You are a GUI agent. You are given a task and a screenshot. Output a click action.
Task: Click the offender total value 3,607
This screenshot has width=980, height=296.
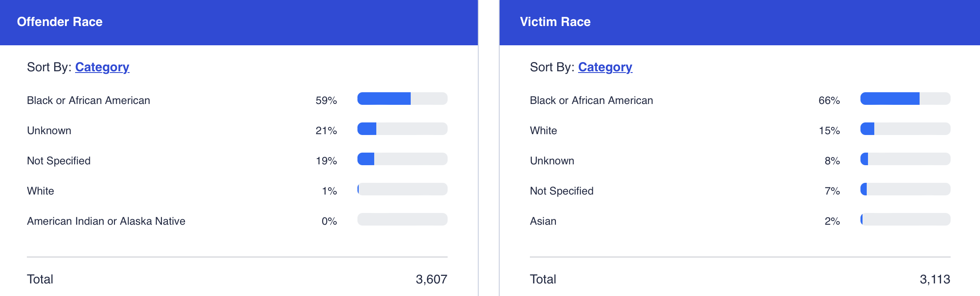click(431, 279)
